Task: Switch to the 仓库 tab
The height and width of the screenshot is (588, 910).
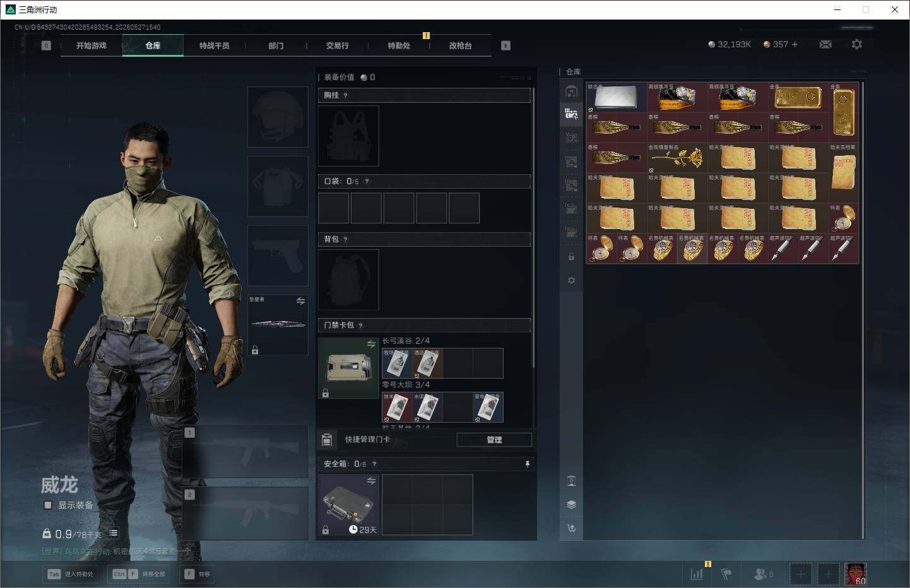Action: [153, 45]
